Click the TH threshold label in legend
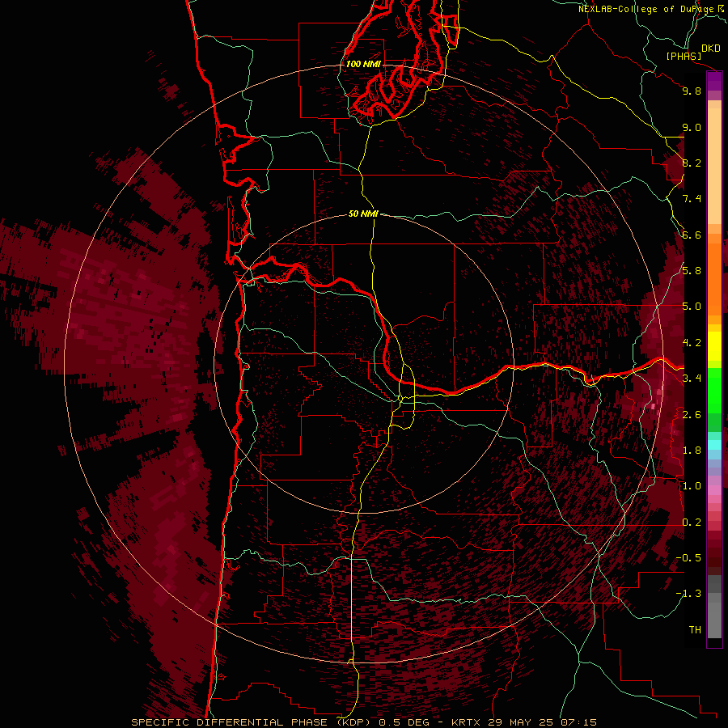728x728 pixels. click(695, 630)
